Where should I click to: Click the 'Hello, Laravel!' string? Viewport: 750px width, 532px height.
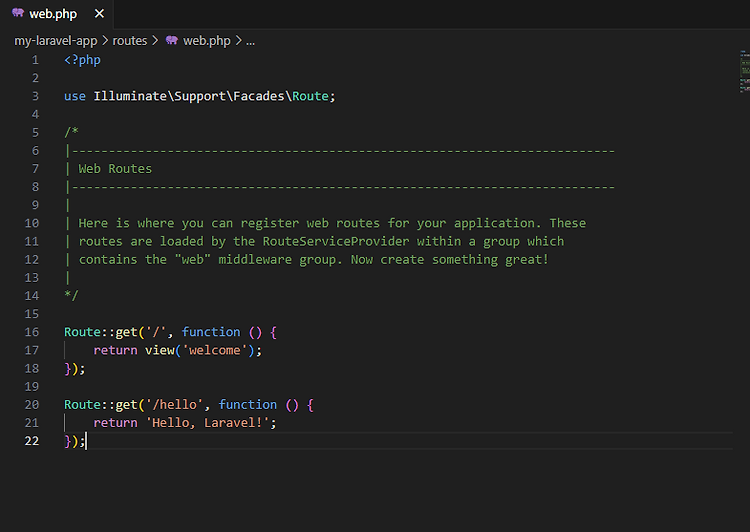[x=207, y=423]
